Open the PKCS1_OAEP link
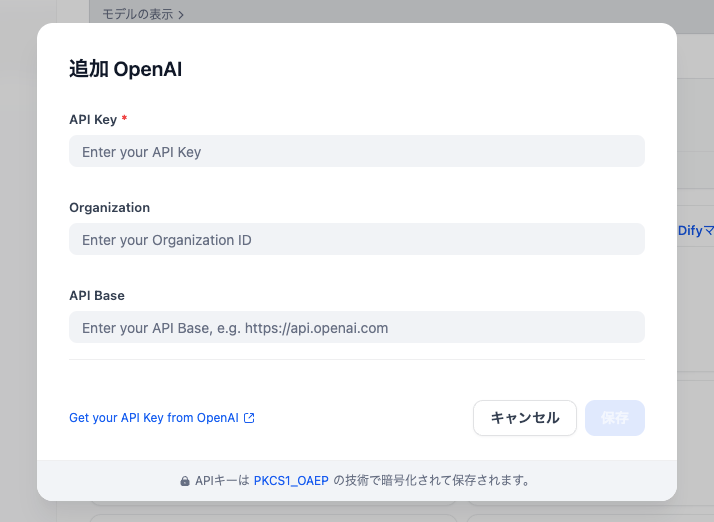The image size is (714, 522). point(291,481)
